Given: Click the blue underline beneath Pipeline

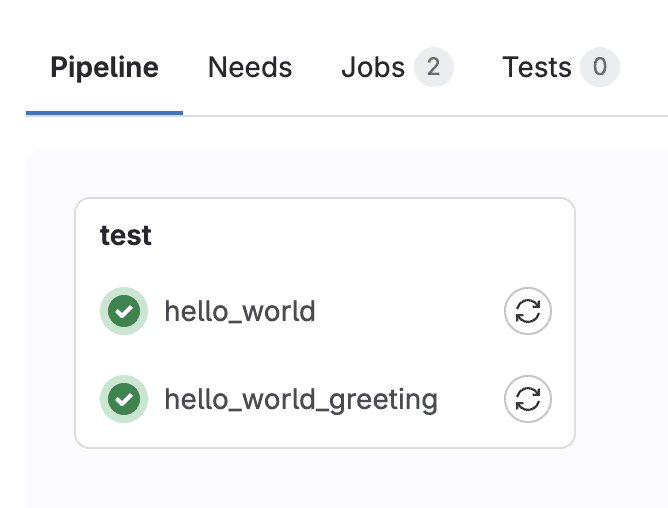Looking at the screenshot, I should (104, 113).
